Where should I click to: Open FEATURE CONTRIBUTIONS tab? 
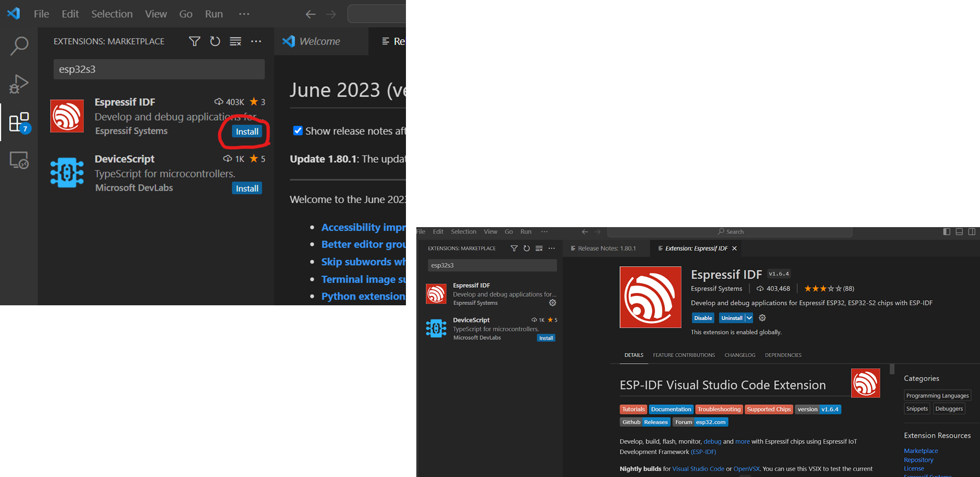[684, 355]
